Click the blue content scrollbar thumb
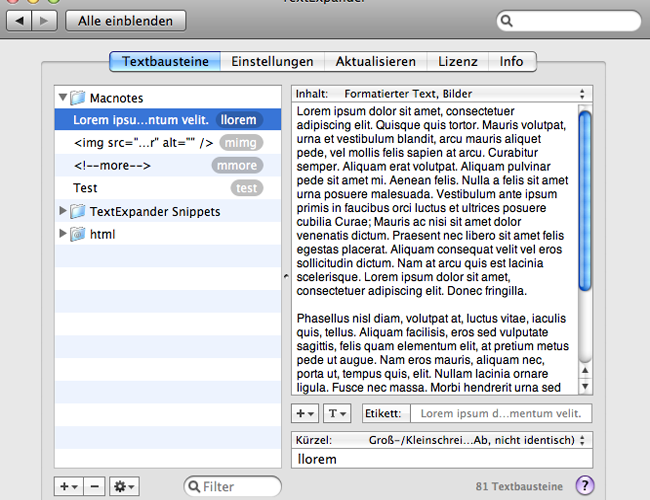The image size is (650, 500). tap(585, 201)
